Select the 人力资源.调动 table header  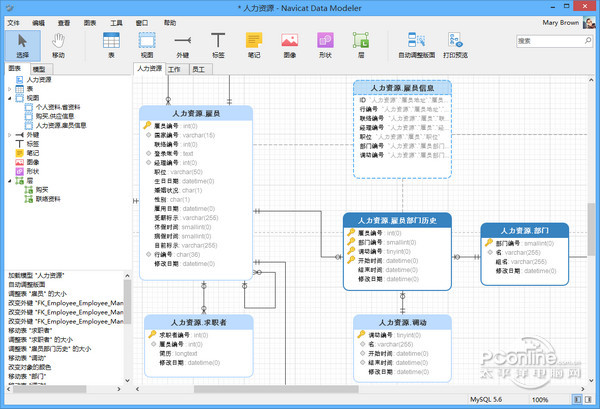click(x=402, y=323)
